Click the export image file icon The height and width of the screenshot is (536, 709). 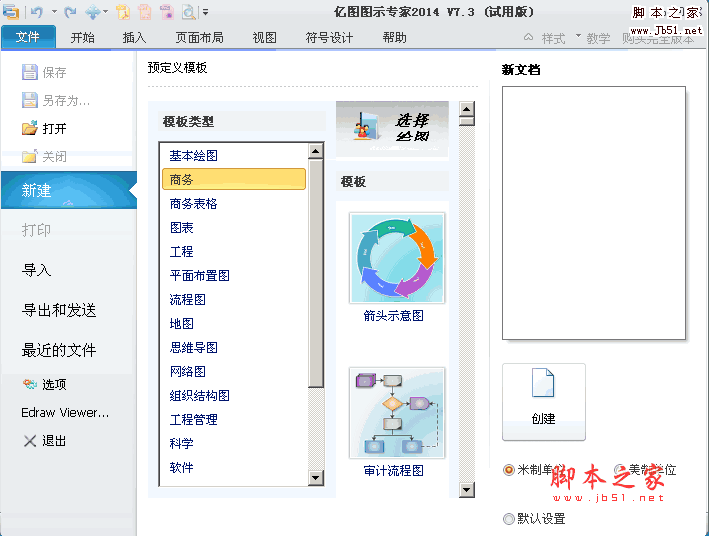(145, 12)
